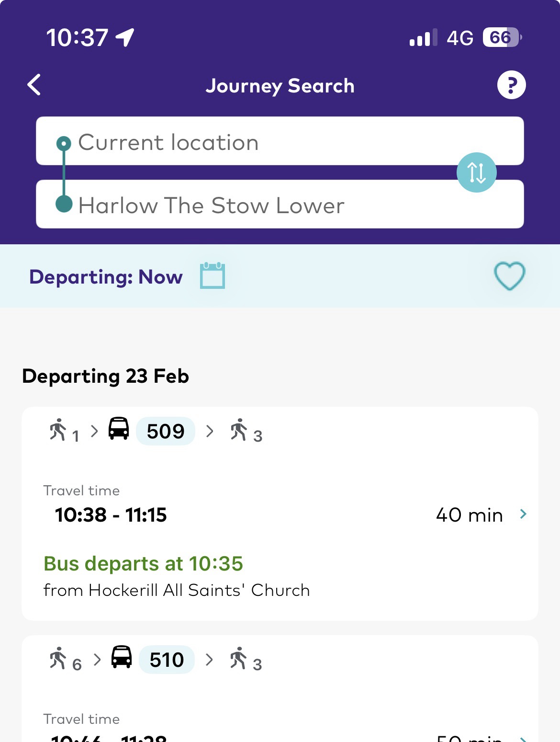Viewport: 560px width, 742px height.
Task: Tap the back arrow icon
Action: tap(34, 85)
